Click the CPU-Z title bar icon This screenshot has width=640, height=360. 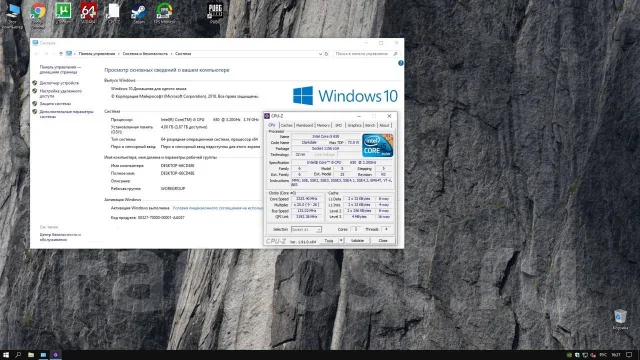[267, 116]
